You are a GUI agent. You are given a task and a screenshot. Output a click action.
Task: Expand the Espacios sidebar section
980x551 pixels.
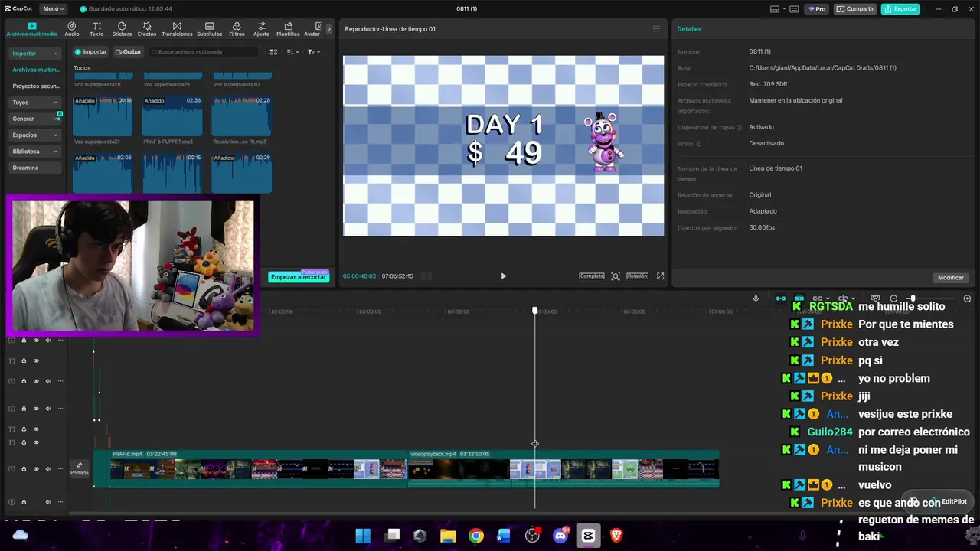pos(55,135)
